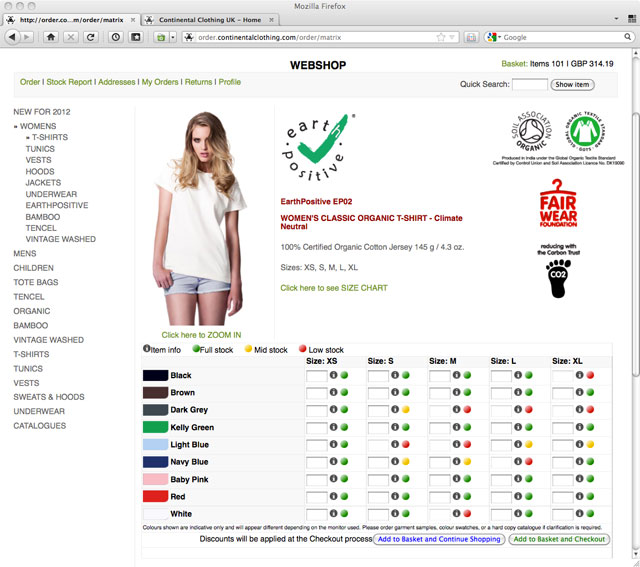
Task: Switch to Continental Clothing UK - Home tab
Action: [x=210, y=20]
